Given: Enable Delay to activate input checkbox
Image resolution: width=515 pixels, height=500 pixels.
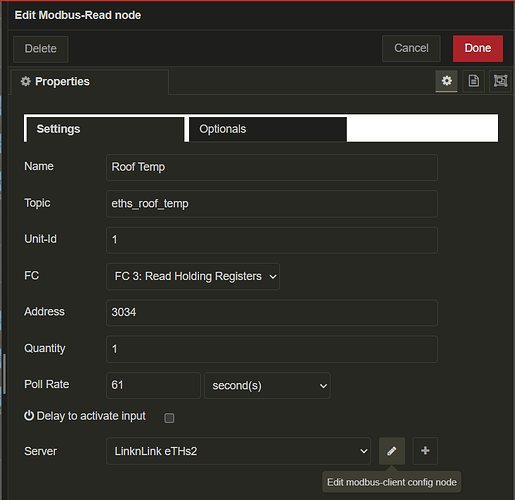Looking at the screenshot, I should point(169,418).
